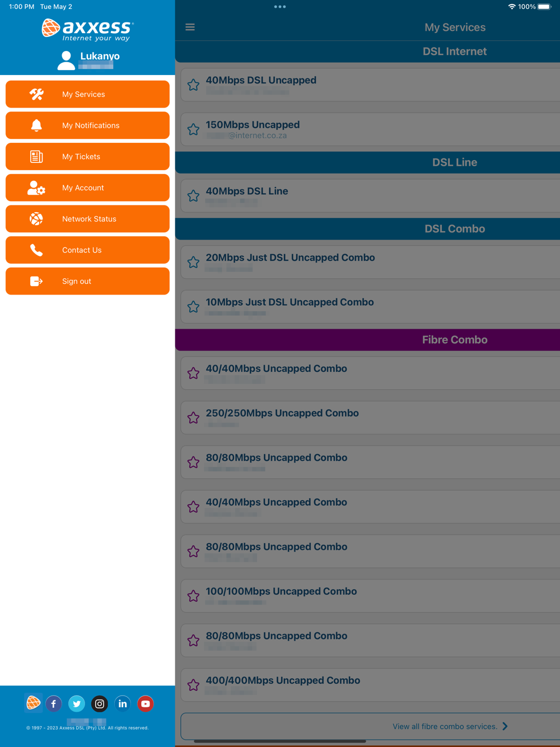Open My Account menu item

pyautogui.click(x=87, y=188)
